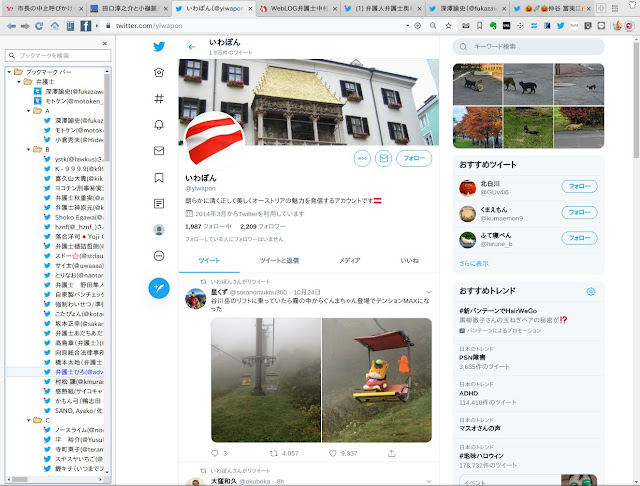Switch to WebLOG弁護士 browser tab

(x=300, y=8)
